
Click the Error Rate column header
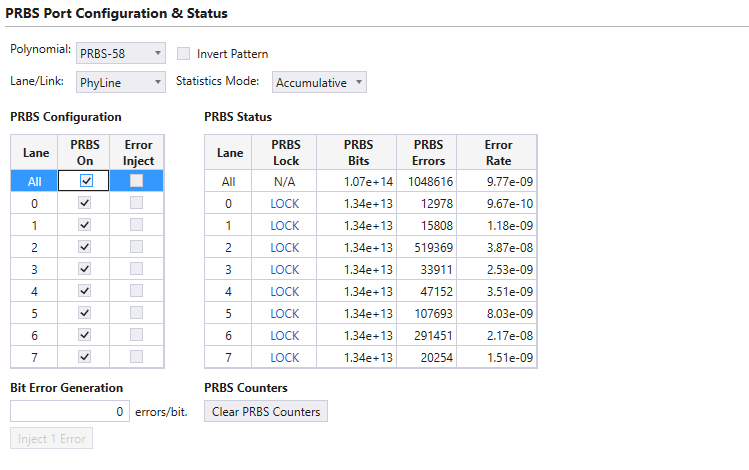(498, 152)
